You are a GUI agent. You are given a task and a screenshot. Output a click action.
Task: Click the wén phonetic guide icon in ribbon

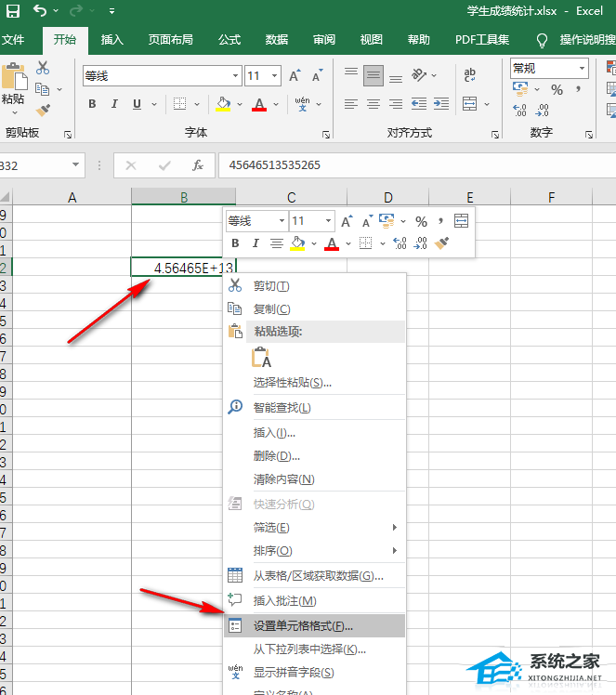(302, 104)
